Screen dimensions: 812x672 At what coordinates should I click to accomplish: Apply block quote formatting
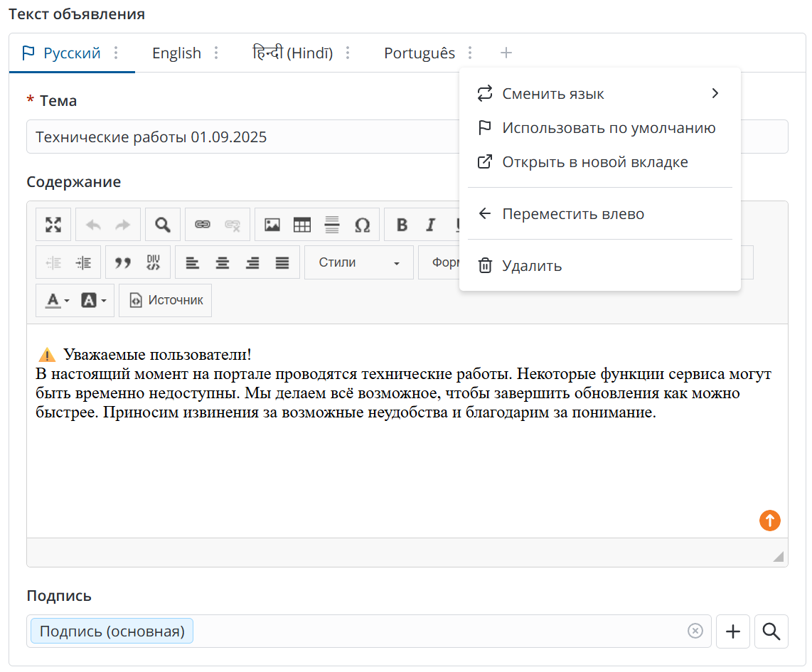[x=123, y=263]
